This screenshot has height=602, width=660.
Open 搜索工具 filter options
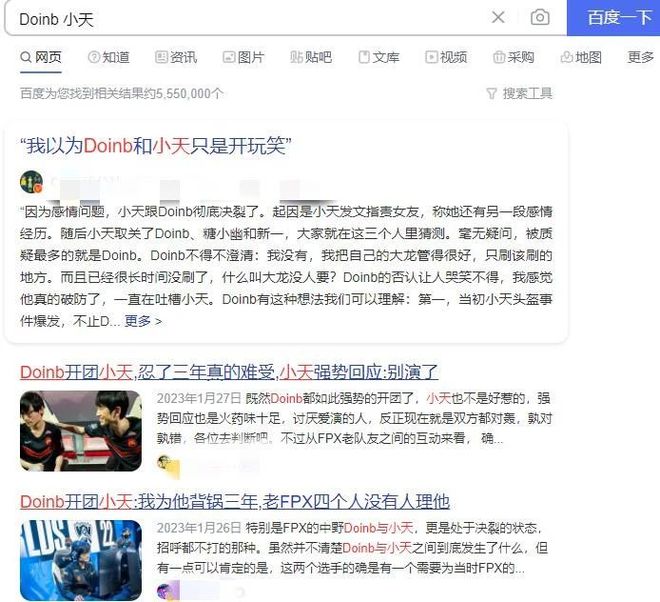pyautogui.click(x=519, y=93)
